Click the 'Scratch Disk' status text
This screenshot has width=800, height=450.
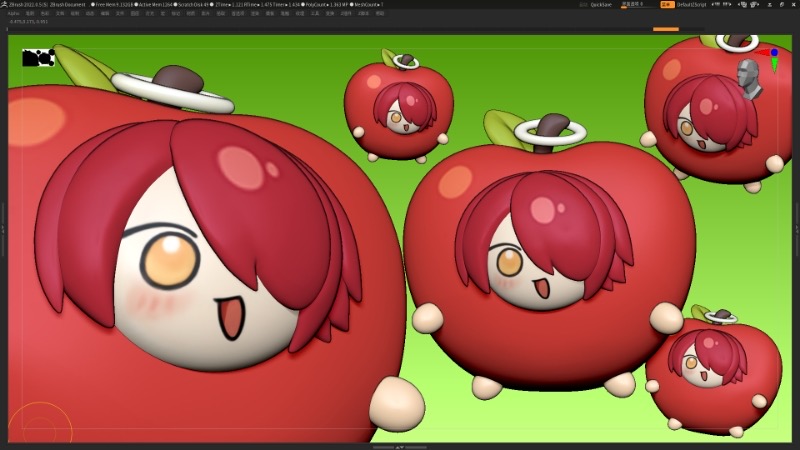tap(193, 5)
